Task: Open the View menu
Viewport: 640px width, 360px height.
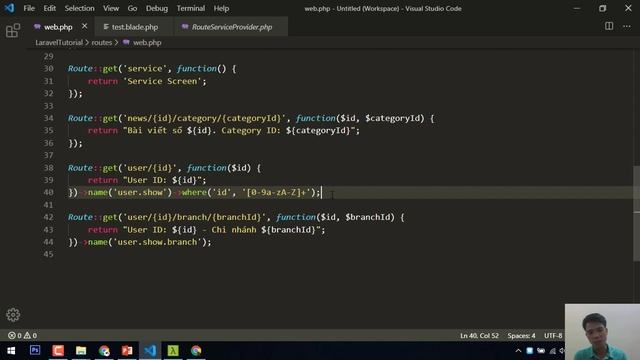Action: click(x=111, y=8)
